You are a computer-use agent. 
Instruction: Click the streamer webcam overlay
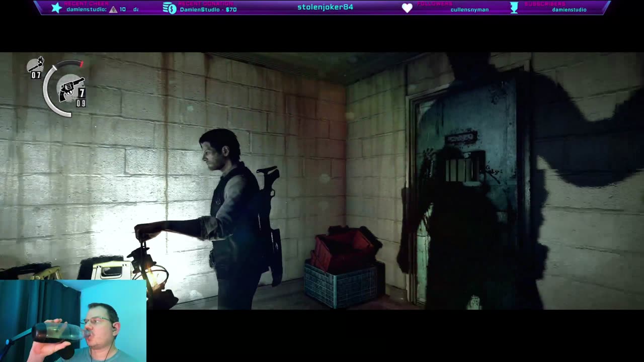(73, 321)
